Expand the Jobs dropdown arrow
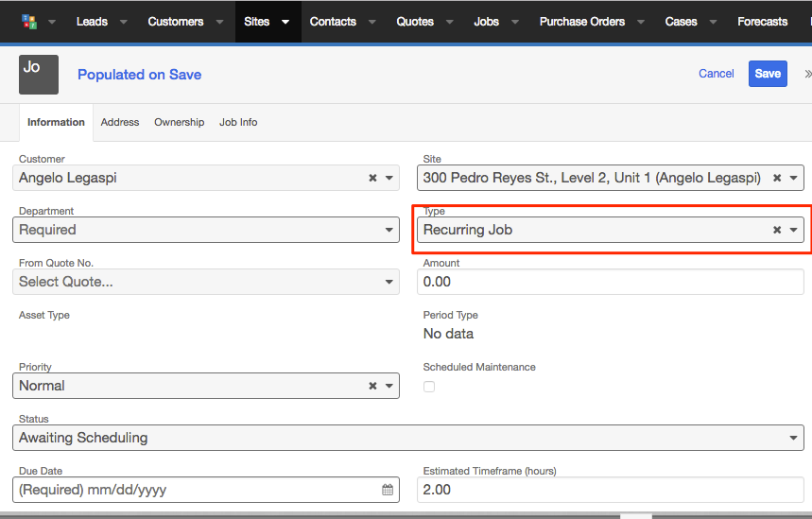This screenshot has height=519, width=812. point(515,22)
